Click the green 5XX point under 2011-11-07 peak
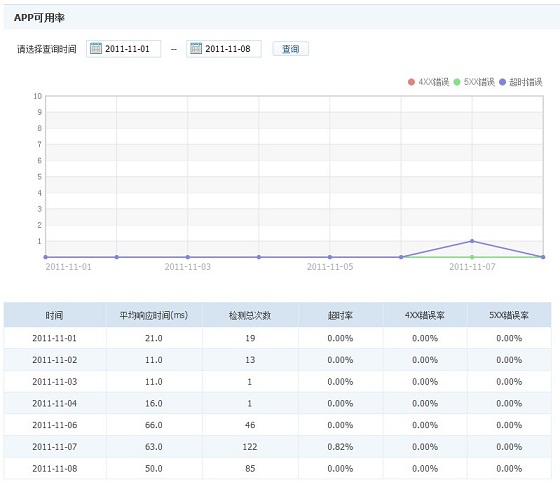This screenshot has width=560, height=487. click(472, 257)
